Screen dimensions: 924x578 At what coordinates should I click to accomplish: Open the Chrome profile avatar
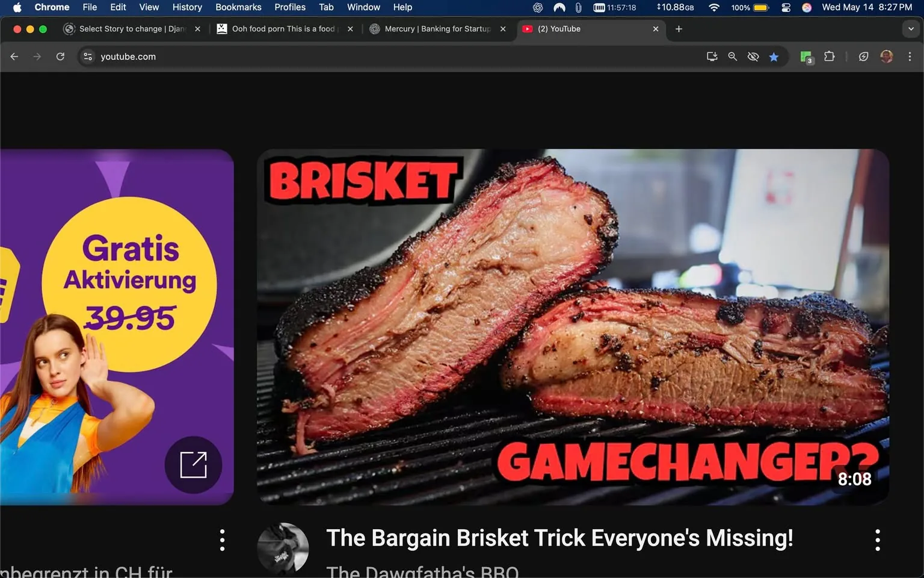pyautogui.click(x=886, y=56)
